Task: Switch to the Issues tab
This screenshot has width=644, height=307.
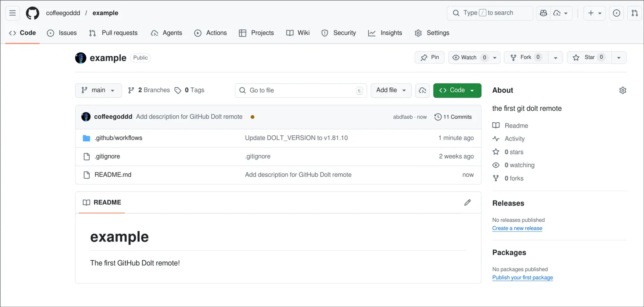Action: coord(62,33)
